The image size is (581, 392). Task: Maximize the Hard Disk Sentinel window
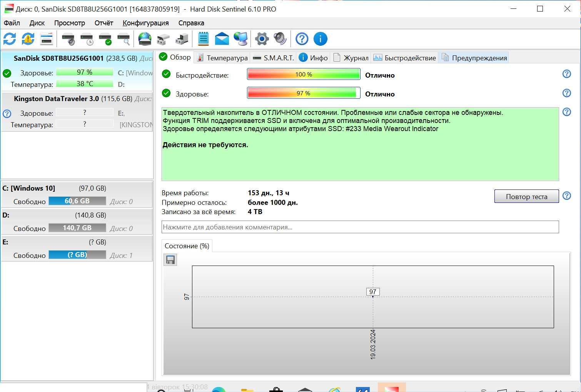point(540,8)
